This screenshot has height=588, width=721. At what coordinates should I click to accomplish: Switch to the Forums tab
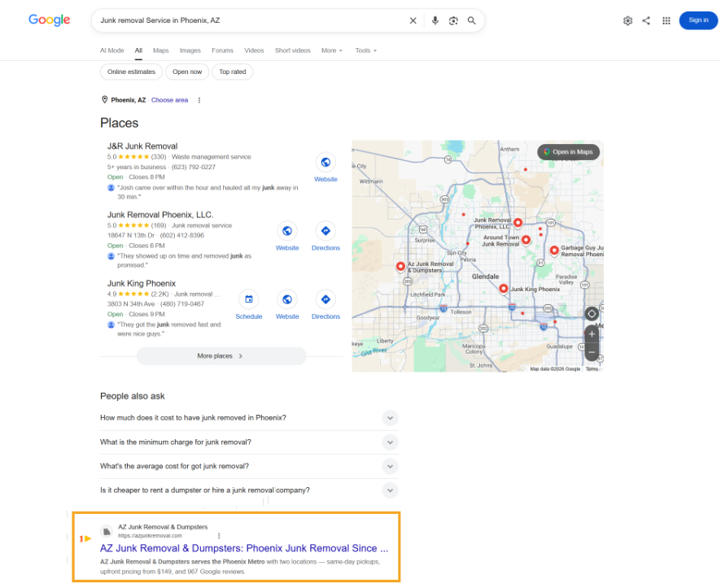222,50
